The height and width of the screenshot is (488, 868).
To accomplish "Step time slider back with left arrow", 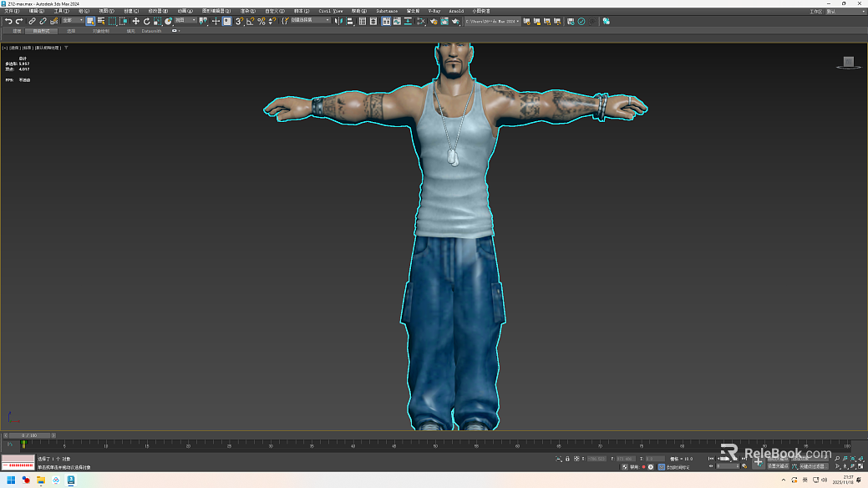I will 5,435.
